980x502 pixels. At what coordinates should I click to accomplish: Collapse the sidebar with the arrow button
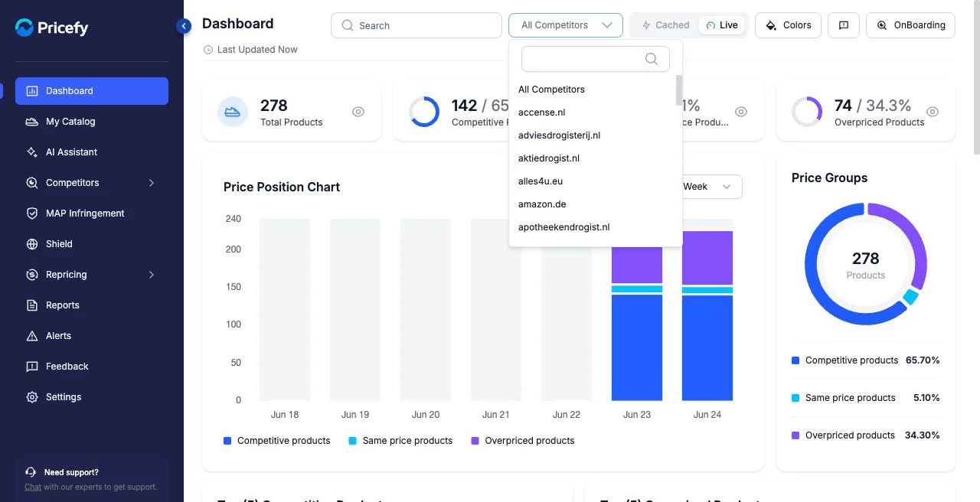[184, 26]
